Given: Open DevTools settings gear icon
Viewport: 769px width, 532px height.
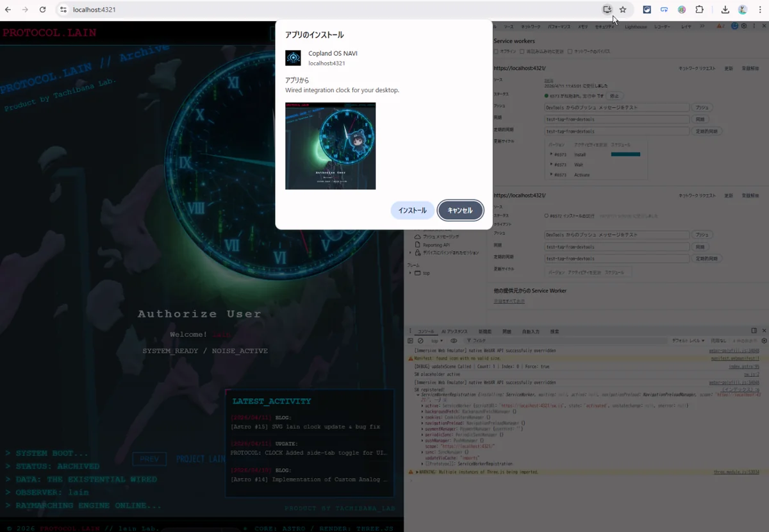Looking at the screenshot, I should 744,26.
